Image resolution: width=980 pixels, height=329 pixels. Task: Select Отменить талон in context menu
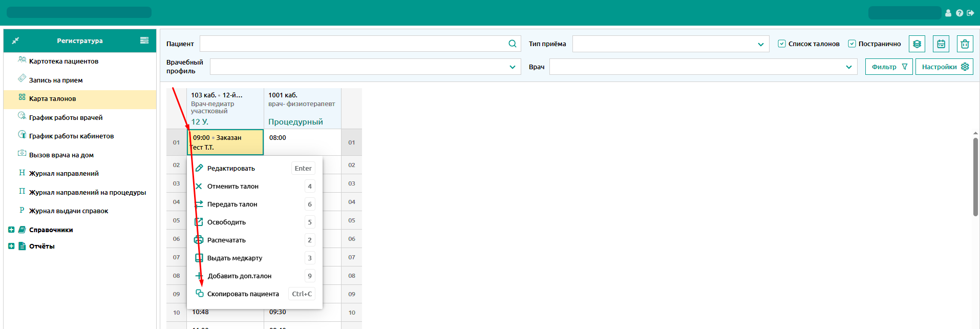[233, 187]
